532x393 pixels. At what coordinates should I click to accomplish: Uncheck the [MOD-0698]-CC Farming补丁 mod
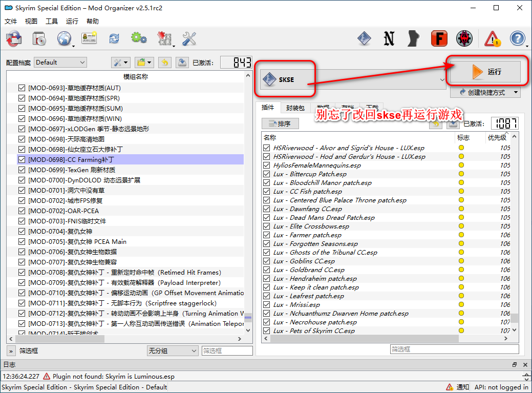22,160
